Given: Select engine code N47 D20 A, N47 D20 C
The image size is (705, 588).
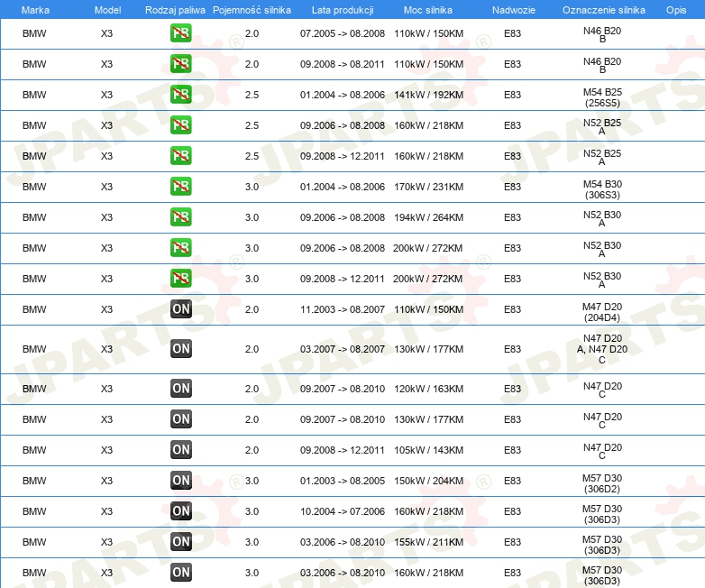Looking at the screenshot, I should tap(602, 349).
